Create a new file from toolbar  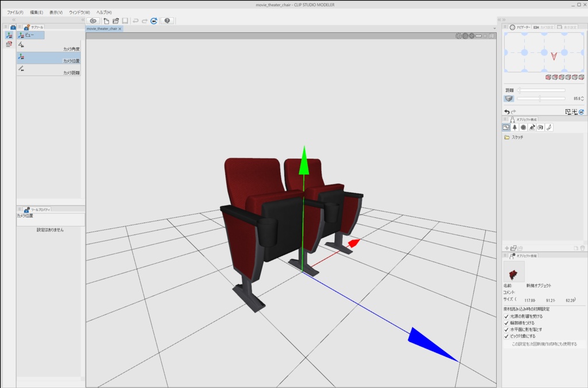[x=106, y=21]
